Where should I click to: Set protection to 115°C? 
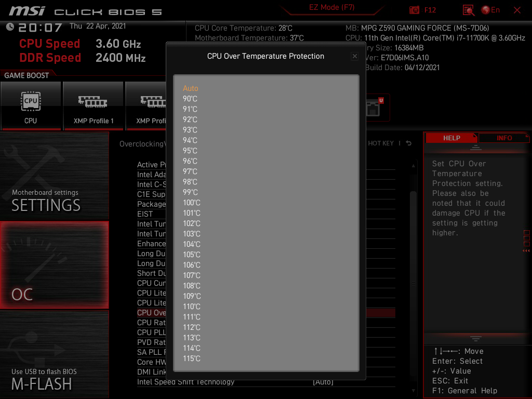(x=192, y=358)
